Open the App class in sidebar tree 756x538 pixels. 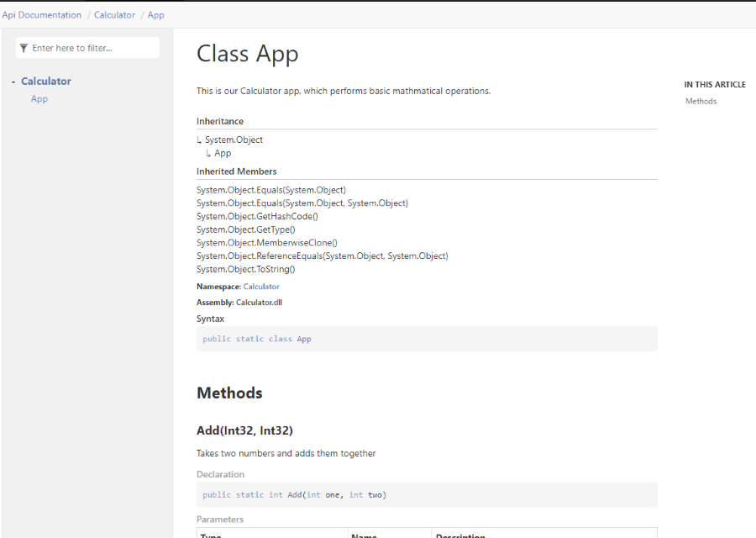pyautogui.click(x=39, y=99)
